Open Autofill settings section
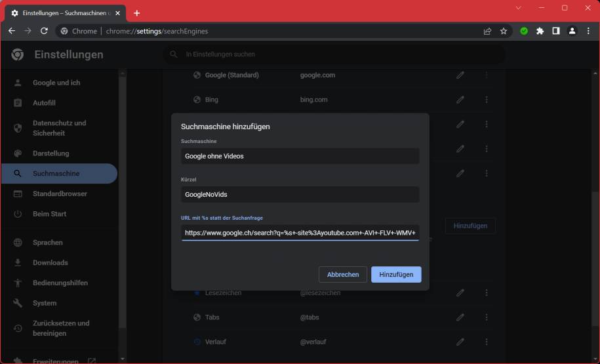The height and width of the screenshot is (364, 600). [x=44, y=103]
